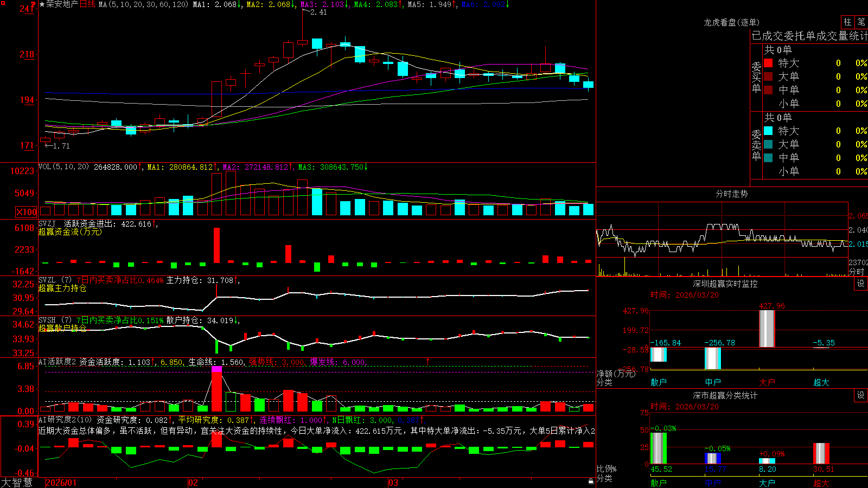
Task: Click the lock icon at the timeline's end
Action: click(x=591, y=481)
